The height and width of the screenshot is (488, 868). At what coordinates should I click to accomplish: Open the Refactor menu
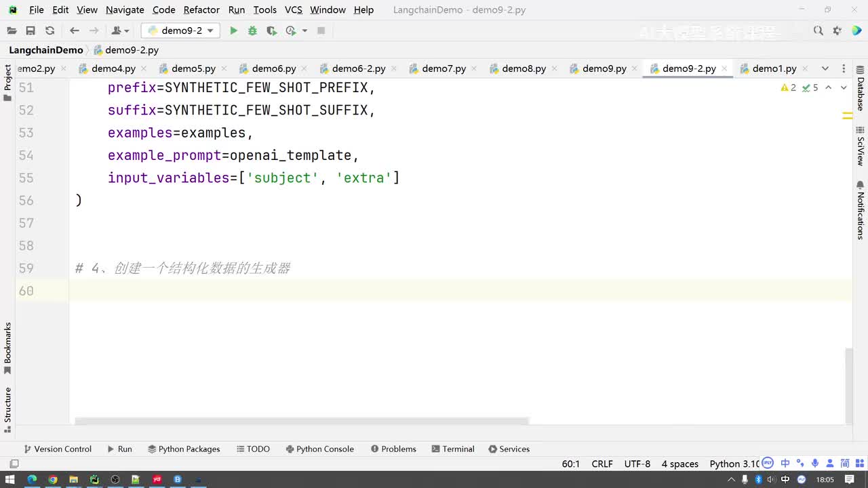point(201,9)
